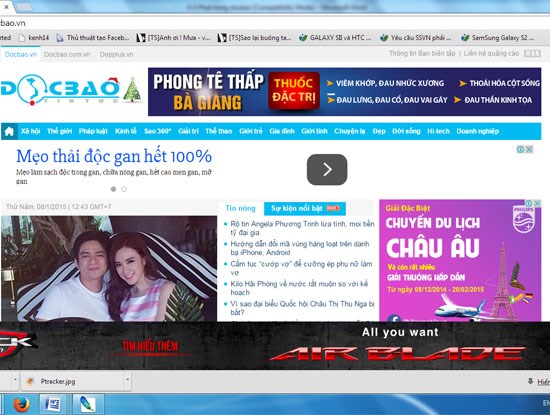Open 'Hướng dẫn đổi mã vùng' headline
This screenshot has height=415, width=550.
(300, 248)
